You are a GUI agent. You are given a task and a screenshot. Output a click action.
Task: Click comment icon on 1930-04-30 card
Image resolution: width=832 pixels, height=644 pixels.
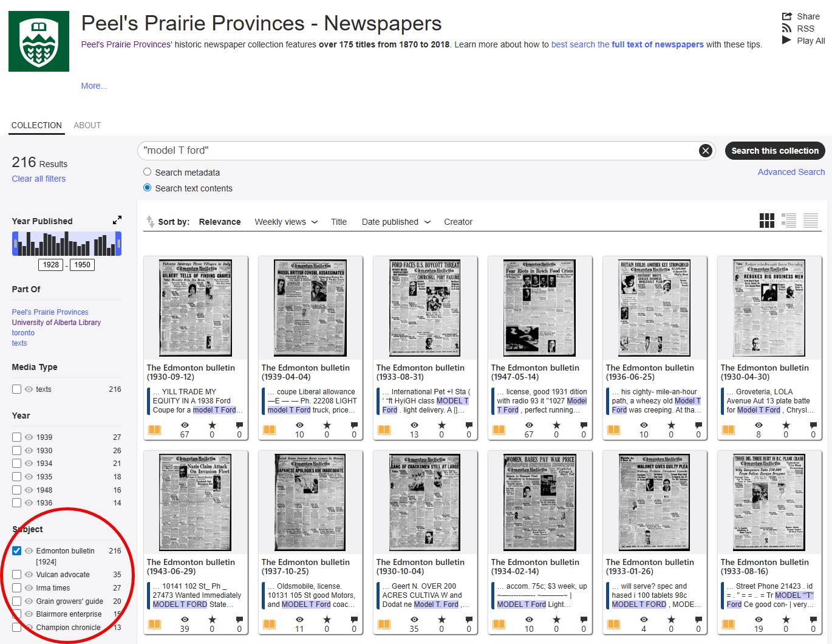coord(813,425)
